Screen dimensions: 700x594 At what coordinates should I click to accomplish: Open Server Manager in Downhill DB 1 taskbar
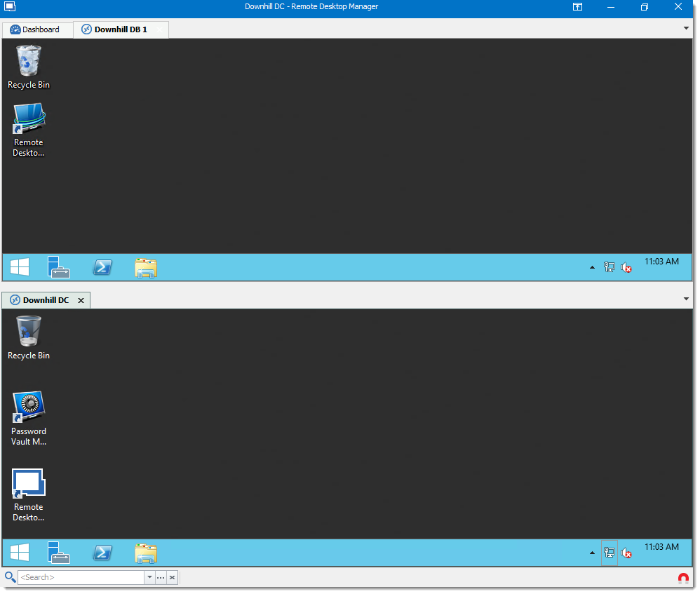click(58, 267)
